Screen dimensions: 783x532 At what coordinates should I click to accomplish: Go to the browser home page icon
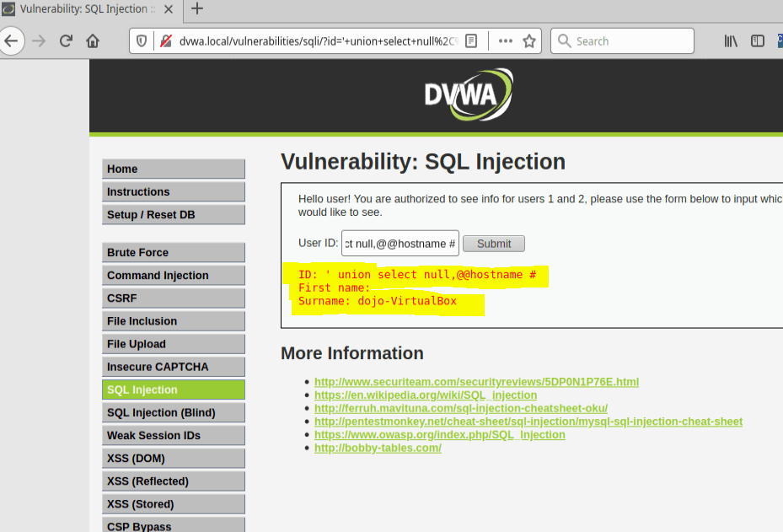coord(93,41)
